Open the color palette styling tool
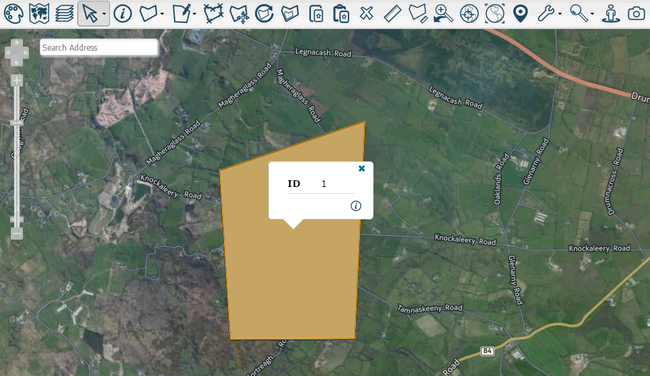The height and width of the screenshot is (376, 650). [x=13, y=14]
